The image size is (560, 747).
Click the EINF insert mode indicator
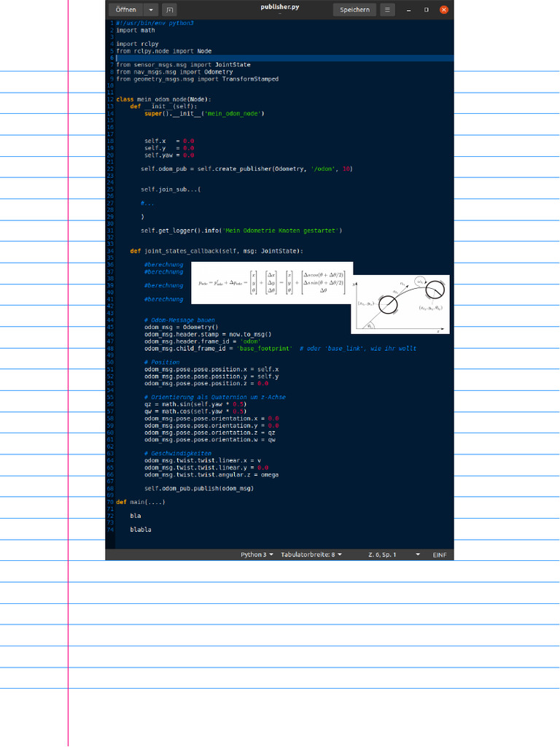point(440,554)
